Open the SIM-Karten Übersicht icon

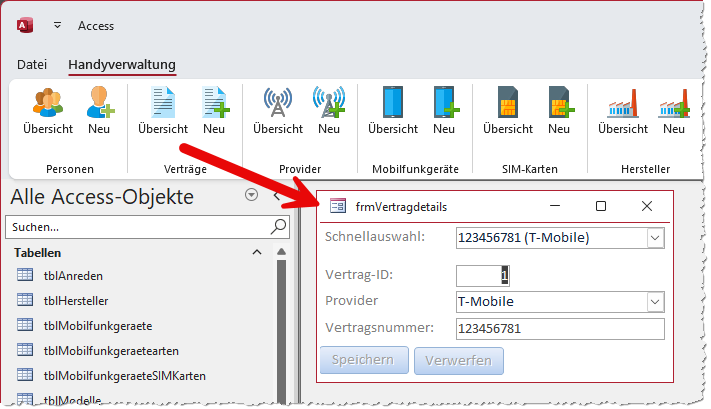coord(508,102)
